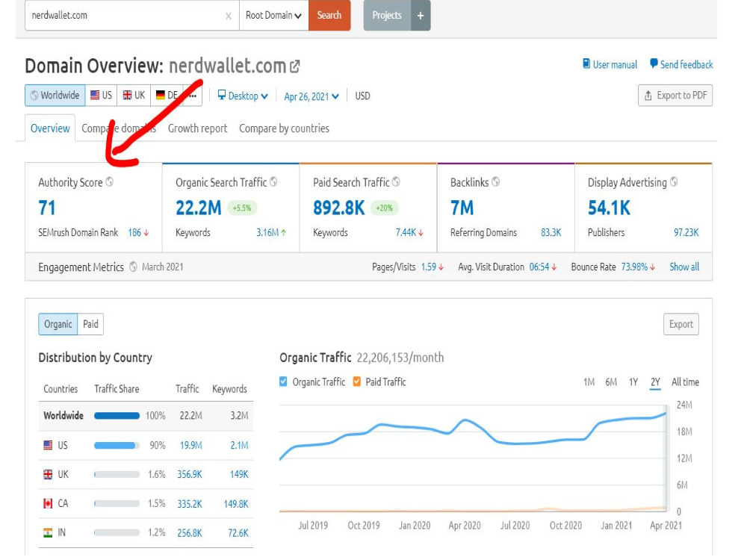Open Referring Domains value 83.3K
The width and height of the screenshot is (747, 560).
pos(551,232)
